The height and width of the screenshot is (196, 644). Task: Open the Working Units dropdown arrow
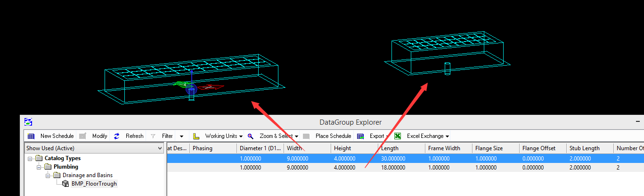(x=241, y=136)
